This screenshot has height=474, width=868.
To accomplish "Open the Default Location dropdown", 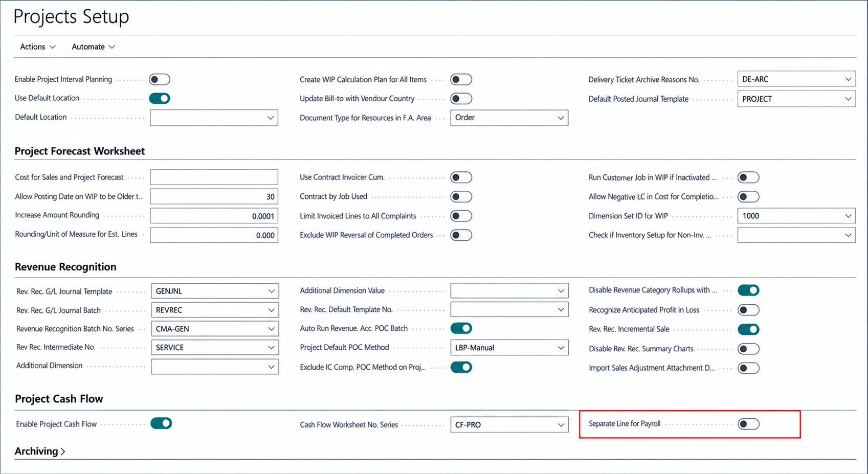I will [x=214, y=118].
